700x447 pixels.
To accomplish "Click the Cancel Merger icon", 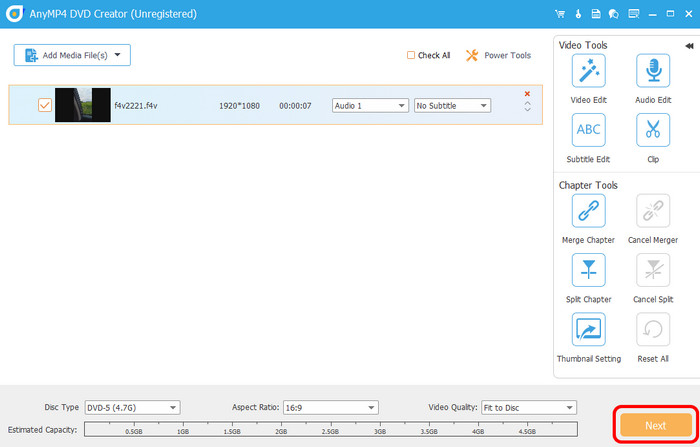I will click(x=653, y=211).
